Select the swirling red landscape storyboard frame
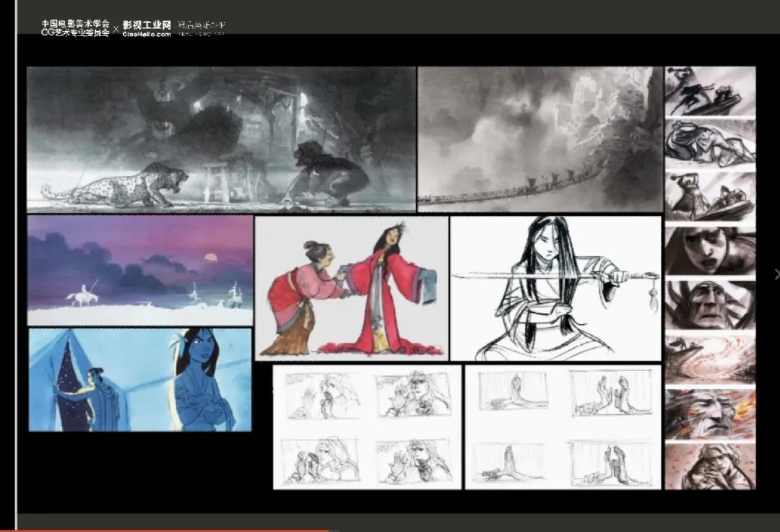The width and height of the screenshot is (780, 532). pos(711,359)
